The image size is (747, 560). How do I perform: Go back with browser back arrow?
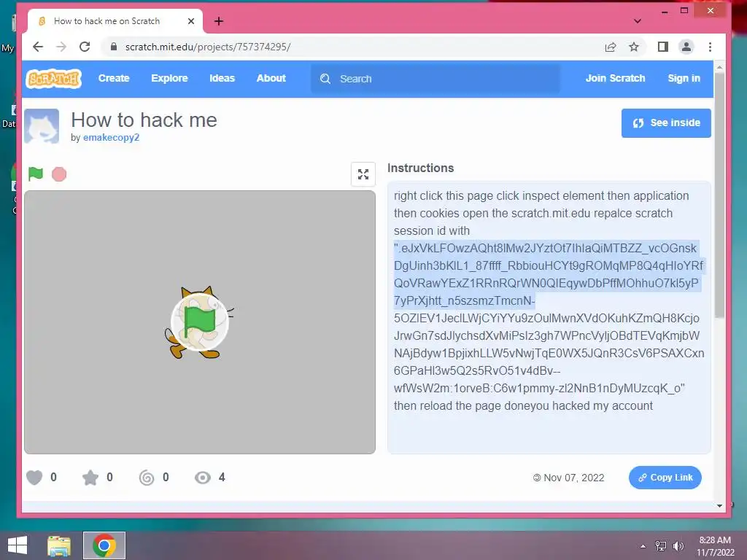click(38, 47)
